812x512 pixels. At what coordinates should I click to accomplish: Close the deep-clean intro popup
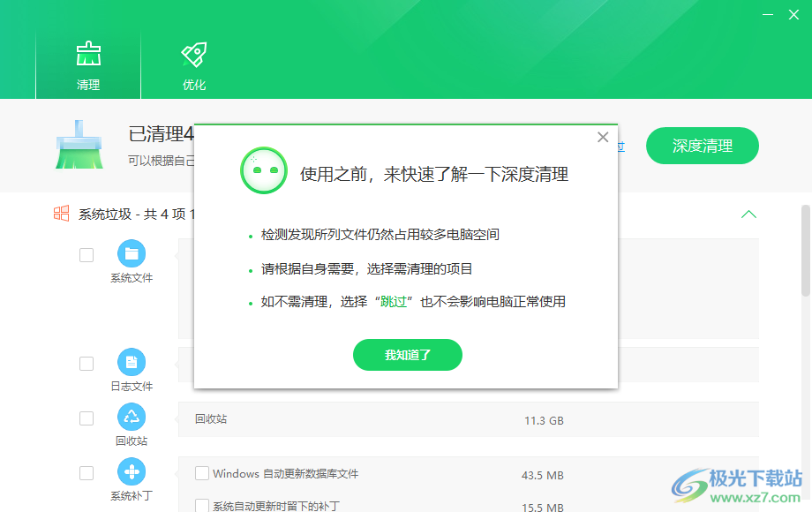pyautogui.click(x=603, y=137)
